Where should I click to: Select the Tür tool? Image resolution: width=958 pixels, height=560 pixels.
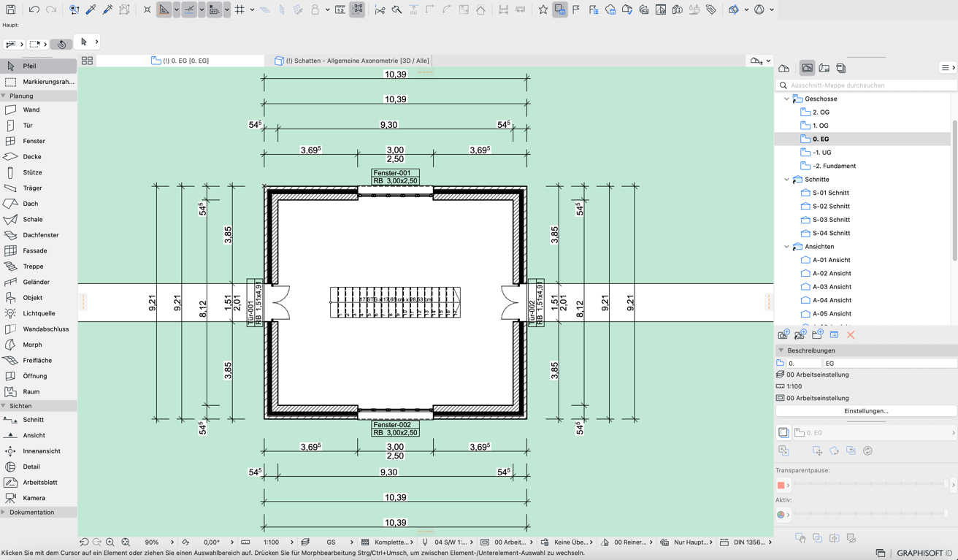pos(38,126)
